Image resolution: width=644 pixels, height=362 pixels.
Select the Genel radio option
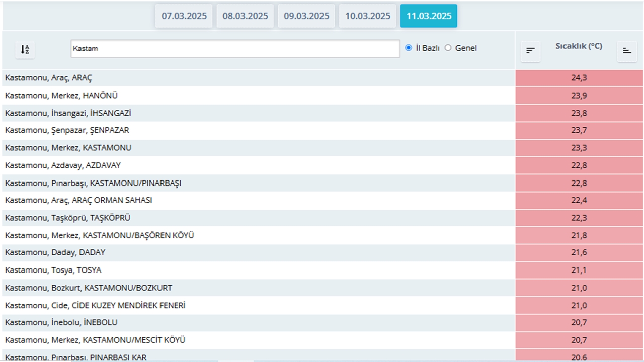(x=448, y=48)
